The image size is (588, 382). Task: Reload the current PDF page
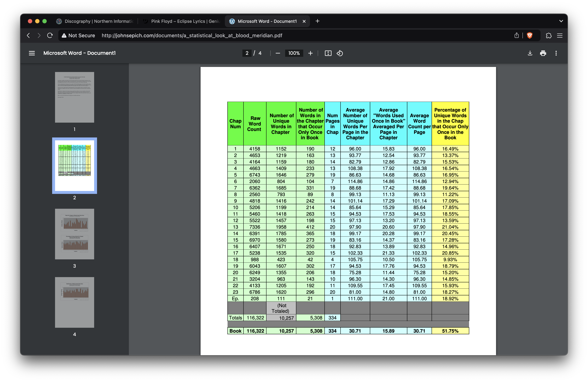pos(50,35)
